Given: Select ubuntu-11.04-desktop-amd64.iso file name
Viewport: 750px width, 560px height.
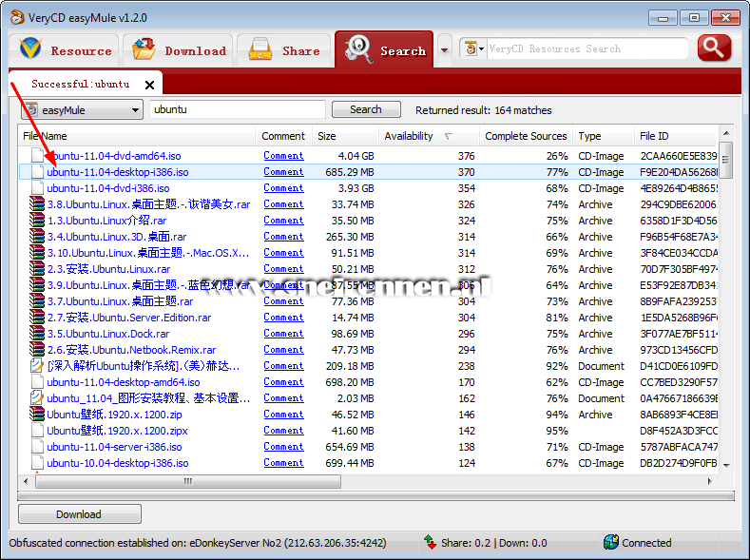Looking at the screenshot, I should [124, 382].
